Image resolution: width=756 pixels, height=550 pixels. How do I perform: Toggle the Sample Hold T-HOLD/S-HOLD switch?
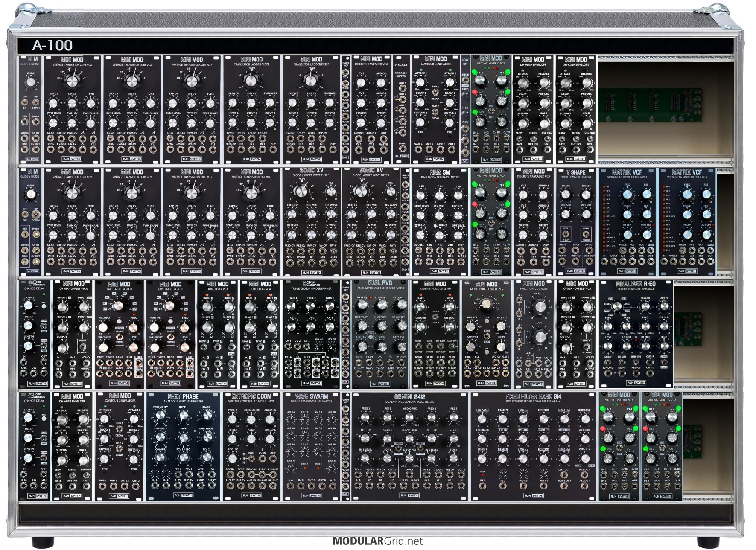[x=435, y=317]
